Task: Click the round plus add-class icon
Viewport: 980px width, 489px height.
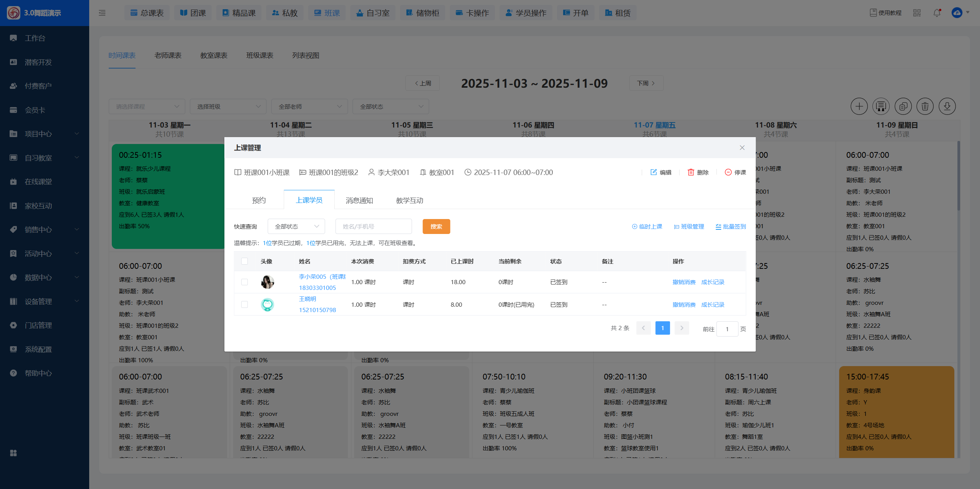Action: (859, 106)
